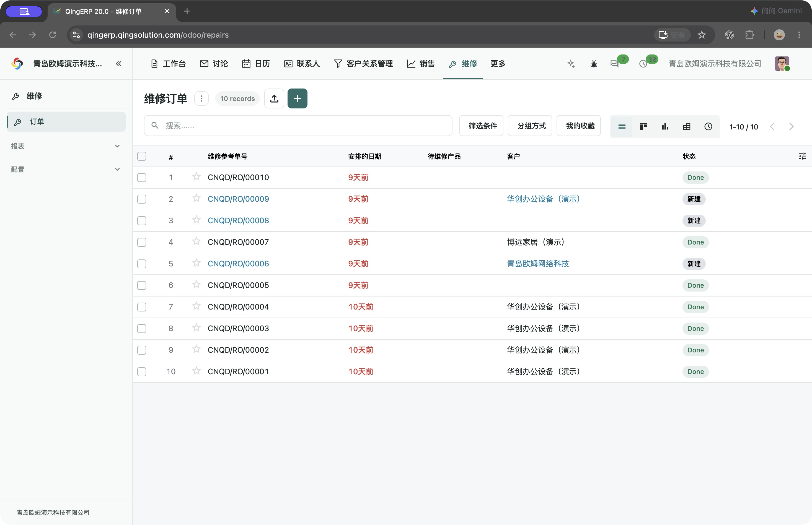Check the box for CNQD/RO/00006
812x525 pixels.
click(x=141, y=264)
